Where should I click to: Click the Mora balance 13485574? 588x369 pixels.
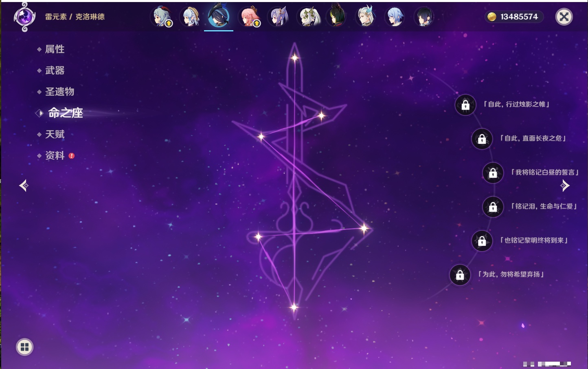point(519,17)
